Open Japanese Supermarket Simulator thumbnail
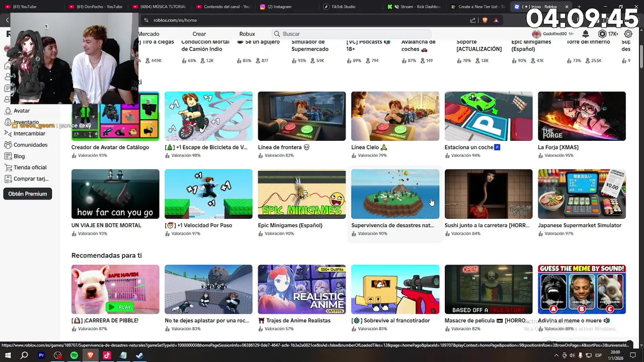Screen dimensions: 644x362 tap(582, 194)
